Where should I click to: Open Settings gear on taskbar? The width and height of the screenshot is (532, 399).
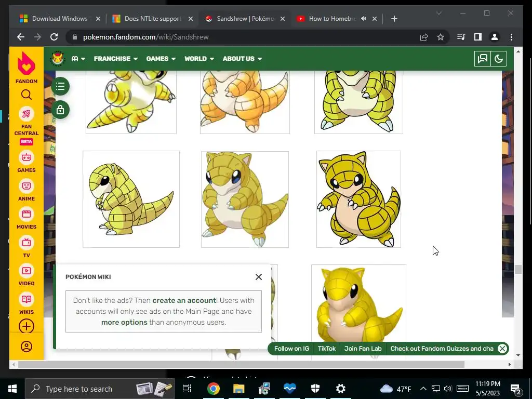pos(341,389)
